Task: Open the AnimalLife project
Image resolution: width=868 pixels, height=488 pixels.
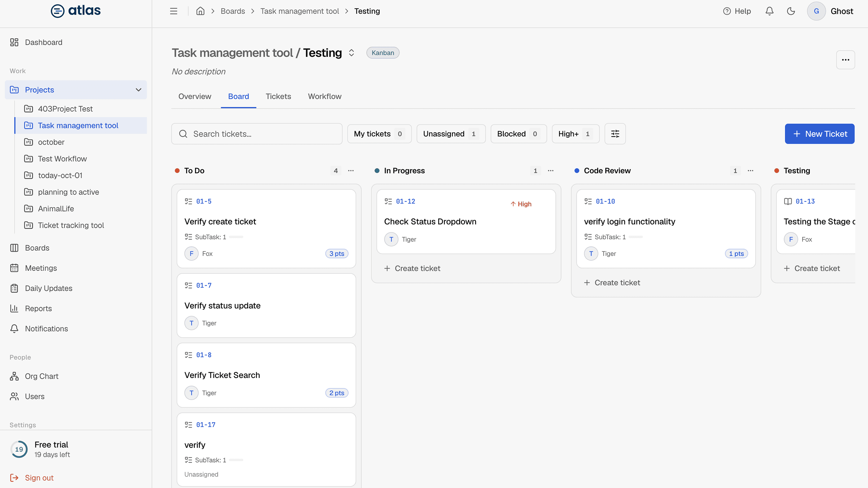Action: pos(81,209)
